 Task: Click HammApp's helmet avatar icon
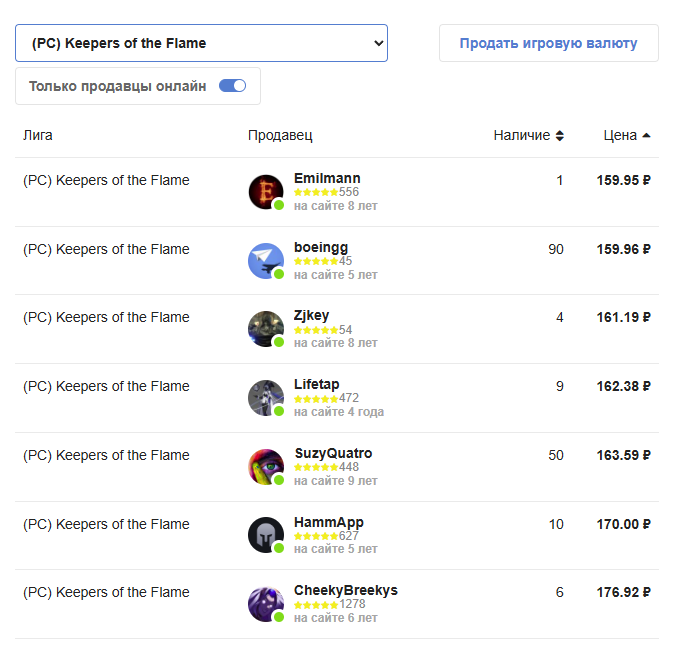click(x=266, y=535)
